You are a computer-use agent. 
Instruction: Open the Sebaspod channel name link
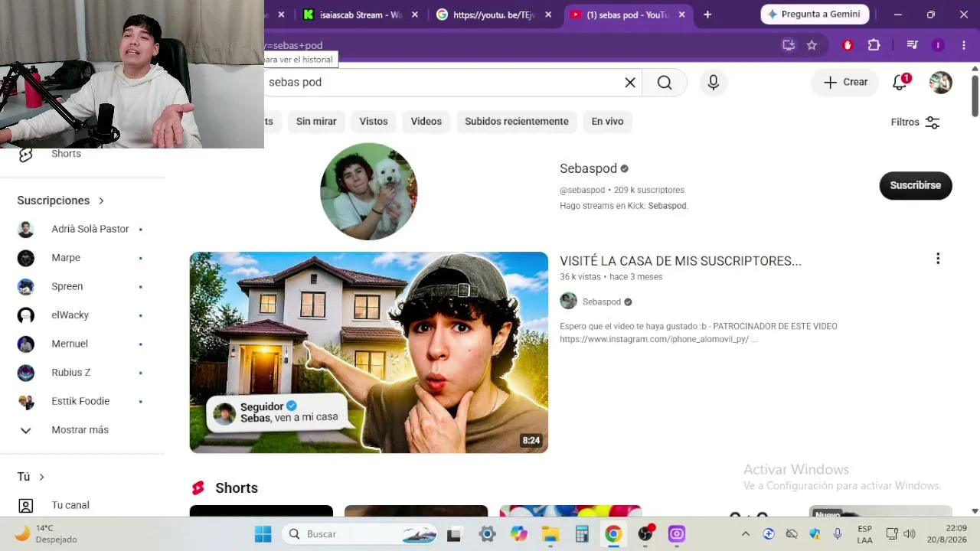point(588,168)
